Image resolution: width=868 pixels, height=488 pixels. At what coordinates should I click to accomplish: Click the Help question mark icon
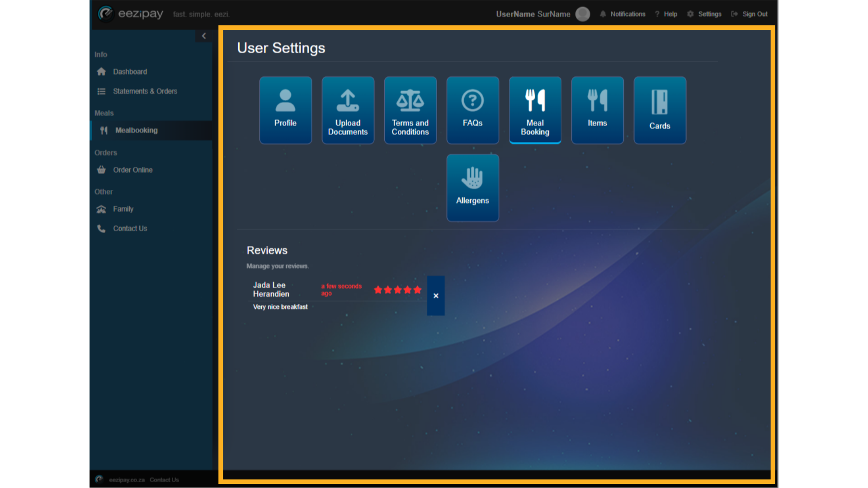(657, 14)
